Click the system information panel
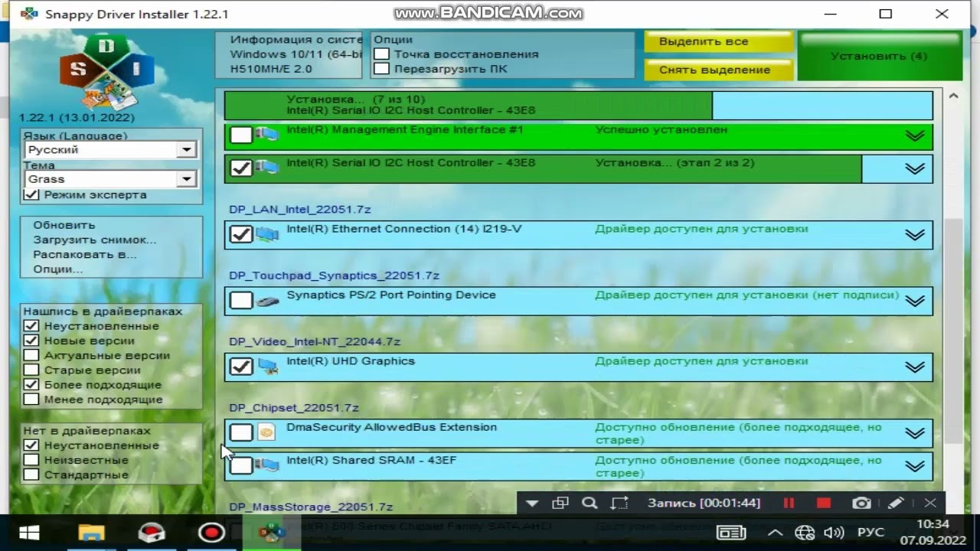Viewport: 980px width, 551px height. coord(289,54)
